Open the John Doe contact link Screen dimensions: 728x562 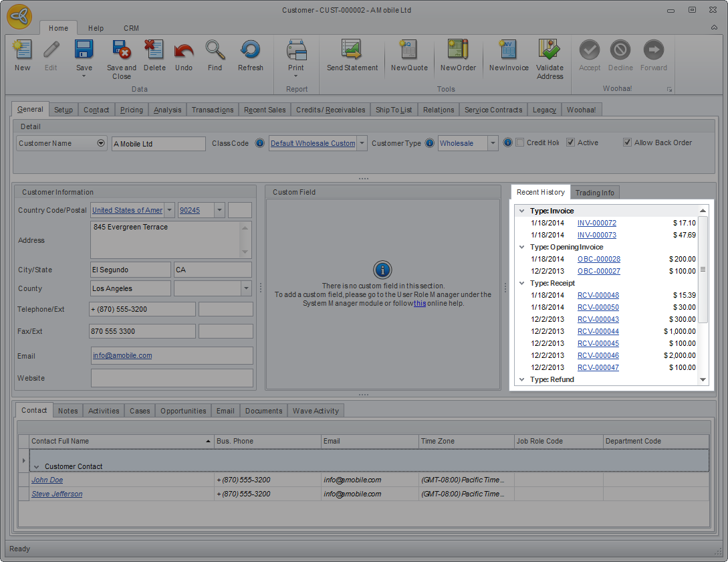click(47, 480)
